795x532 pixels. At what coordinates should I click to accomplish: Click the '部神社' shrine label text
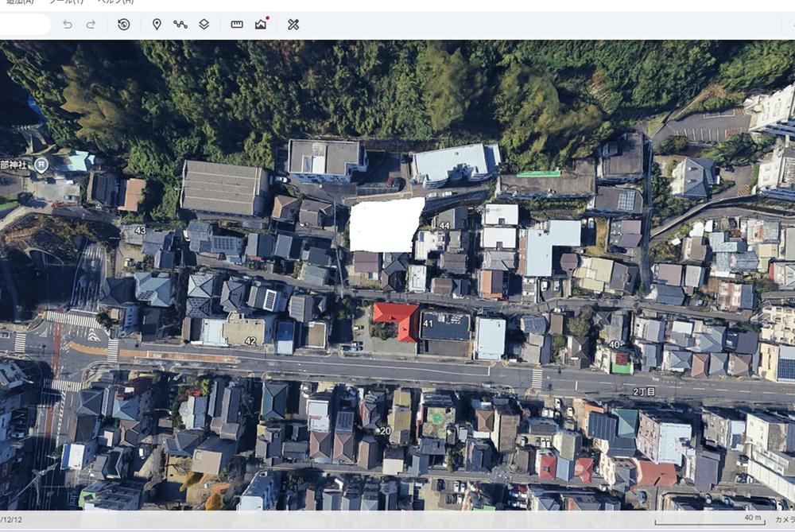(14, 165)
